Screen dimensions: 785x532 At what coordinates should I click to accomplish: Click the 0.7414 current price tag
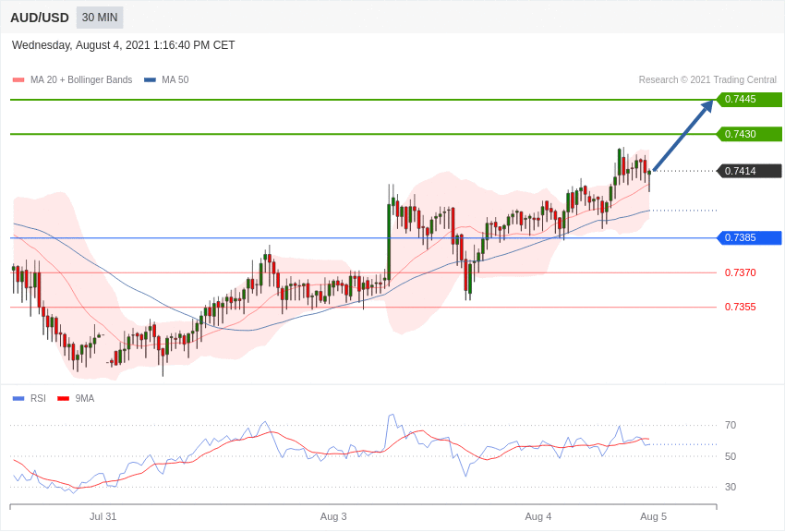(749, 171)
